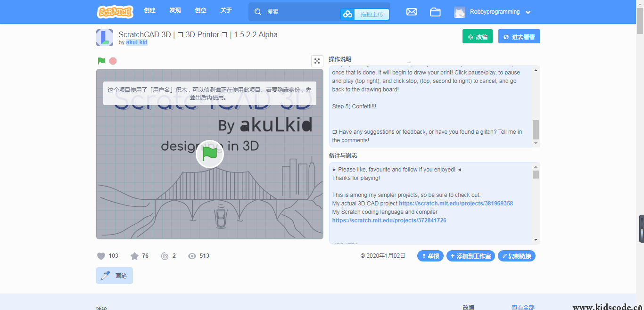Image resolution: width=644 pixels, height=310 pixels.
Task: Open link scratch.mit.edu/projects/372841726
Action: click(x=389, y=220)
